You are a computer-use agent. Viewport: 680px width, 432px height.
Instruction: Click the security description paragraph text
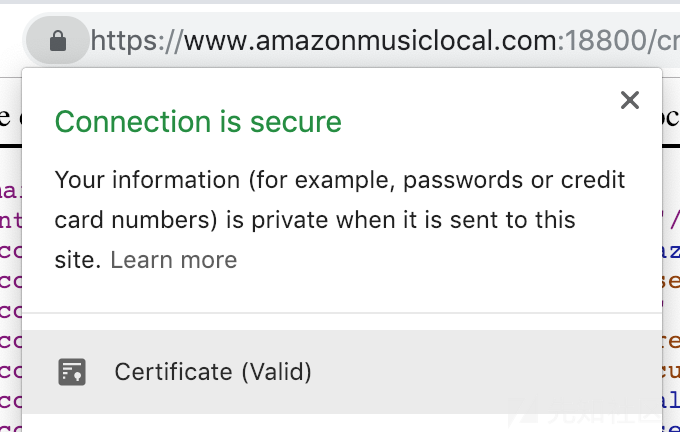click(340, 220)
